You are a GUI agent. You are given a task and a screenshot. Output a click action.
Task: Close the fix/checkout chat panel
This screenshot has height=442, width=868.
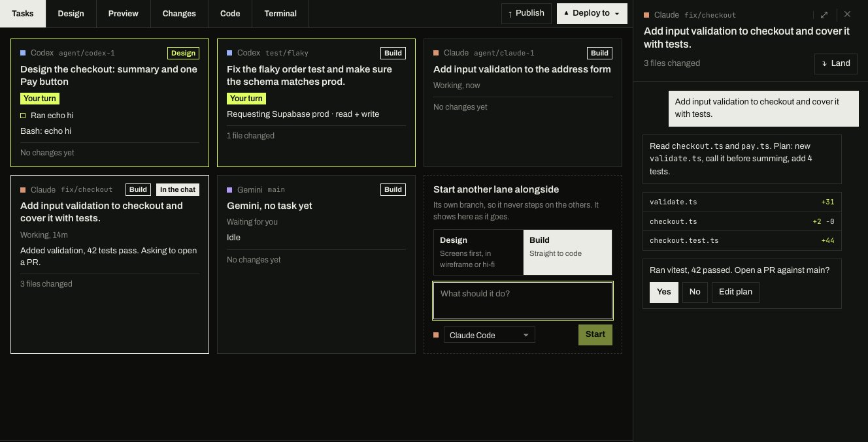[x=847, y=14]
